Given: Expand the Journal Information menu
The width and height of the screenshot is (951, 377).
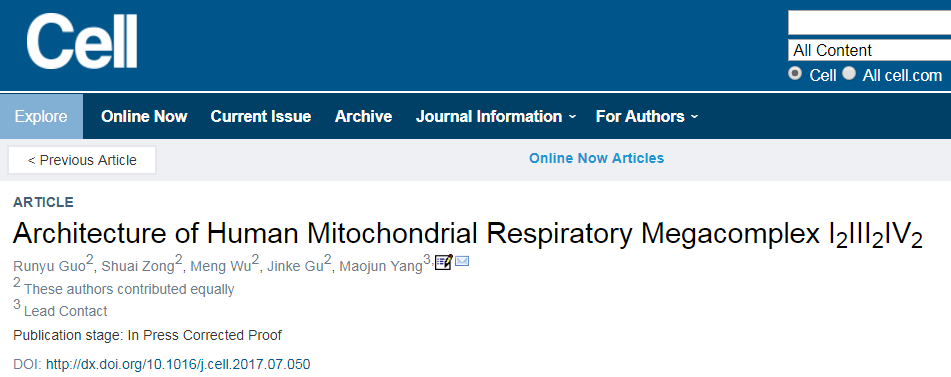Looking at the screenshot, I should click(x=496, y=116).
